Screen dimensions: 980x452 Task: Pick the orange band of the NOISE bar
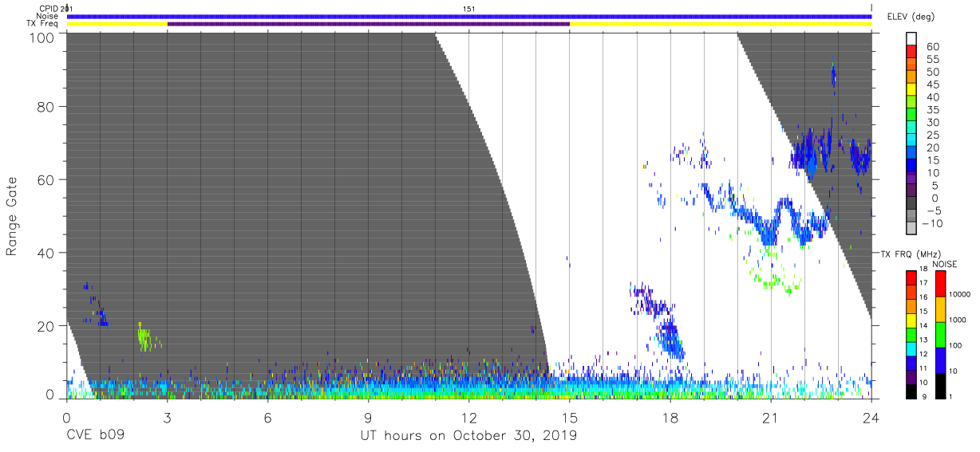point(939,309)
